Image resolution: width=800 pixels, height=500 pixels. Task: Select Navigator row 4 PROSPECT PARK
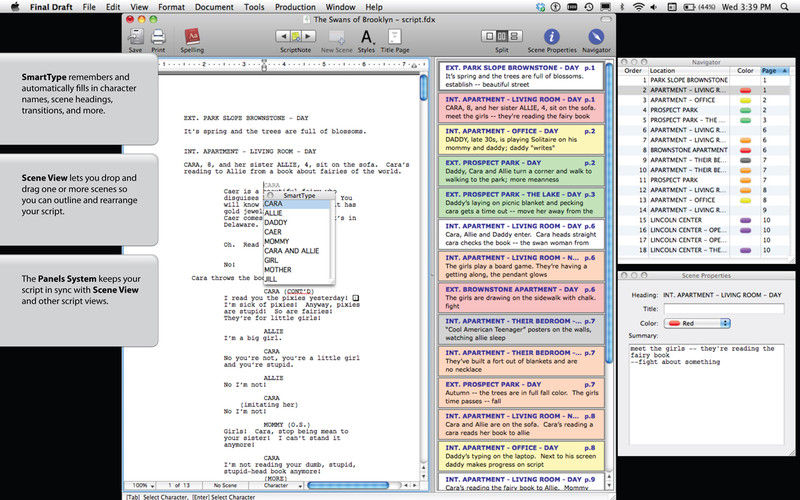pos(704,110)
